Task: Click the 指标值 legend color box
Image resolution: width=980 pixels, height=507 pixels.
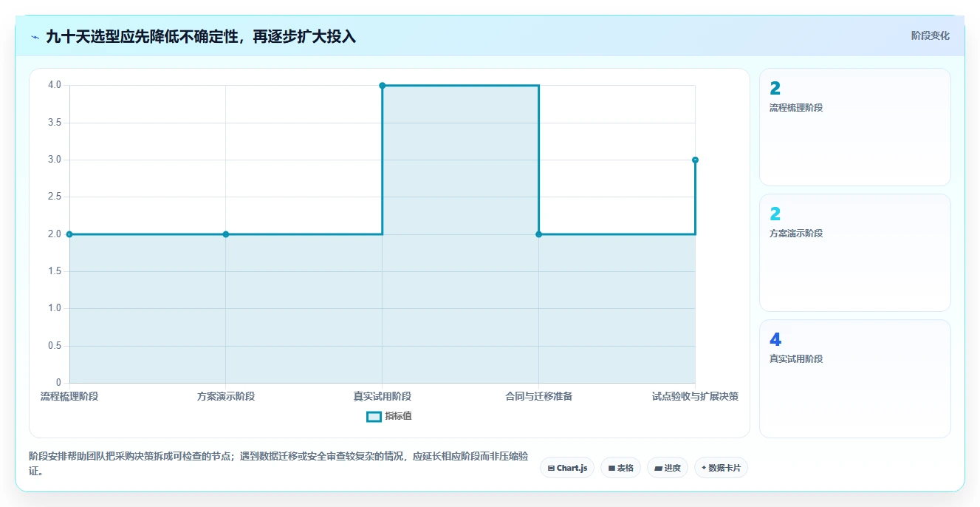Action: pos(374,416)
